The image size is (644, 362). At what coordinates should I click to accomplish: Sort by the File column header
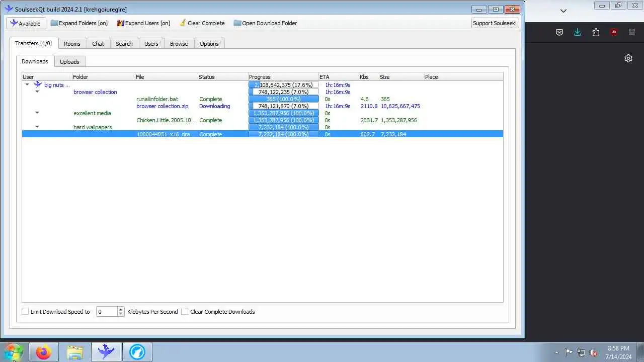[x=166, y=77]
